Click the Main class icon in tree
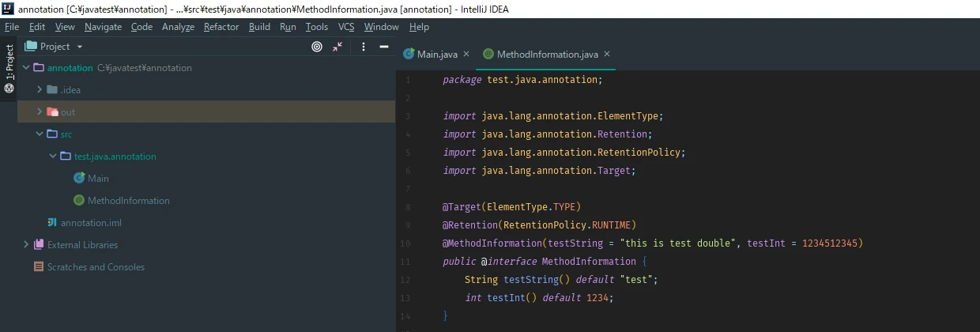 tap(79, 179)
